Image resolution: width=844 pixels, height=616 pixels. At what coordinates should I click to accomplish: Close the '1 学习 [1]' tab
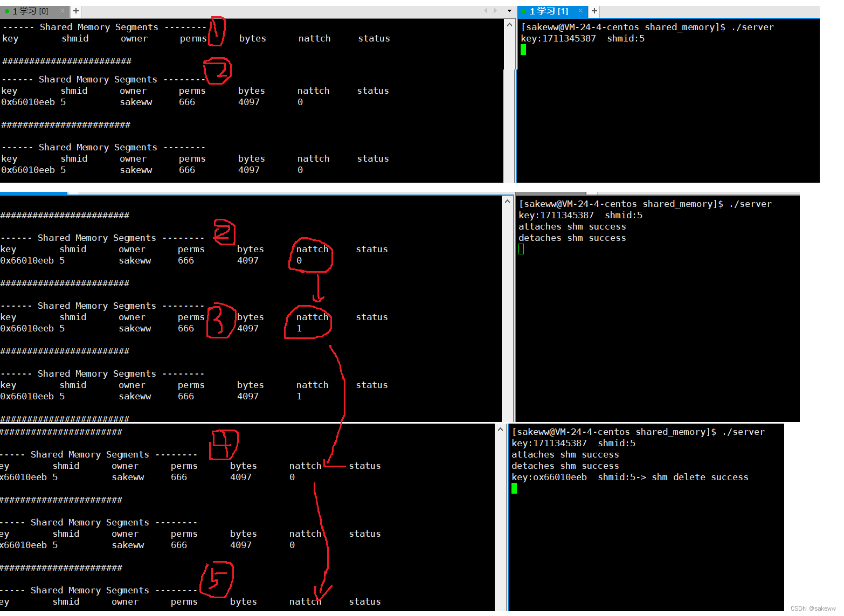pyautogui.click(x=580, y=11)
